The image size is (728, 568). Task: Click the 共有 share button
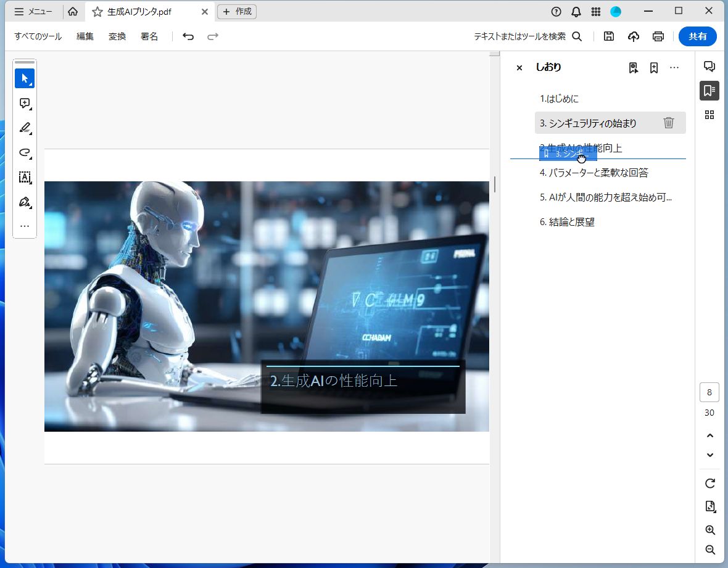[x=698, y=36]
